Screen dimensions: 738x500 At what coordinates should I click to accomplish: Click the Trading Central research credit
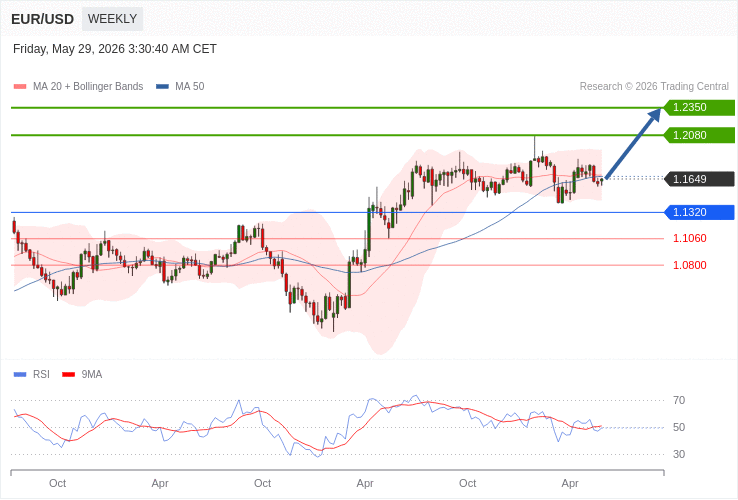tap(654, 87)
